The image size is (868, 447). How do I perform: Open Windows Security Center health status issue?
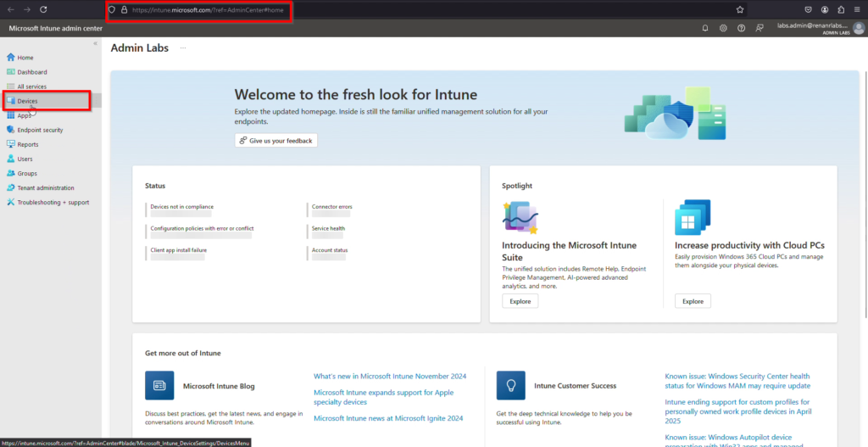[737, 381]
